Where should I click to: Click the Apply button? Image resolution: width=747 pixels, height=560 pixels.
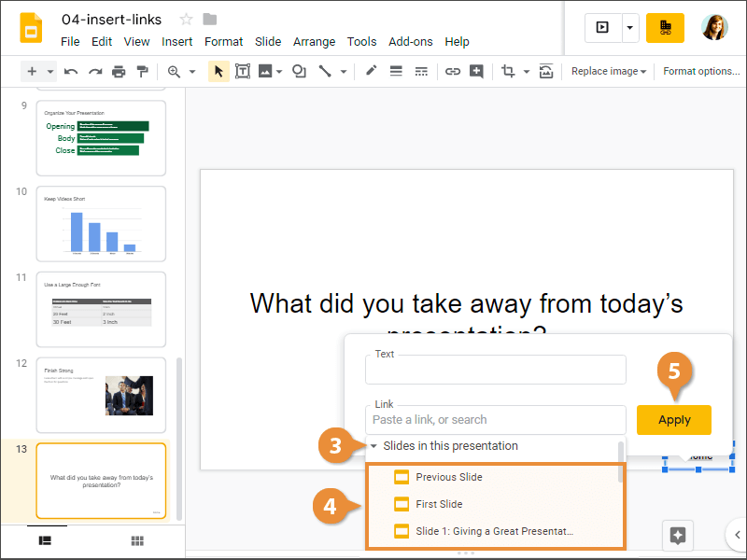[x=673, y=420]
